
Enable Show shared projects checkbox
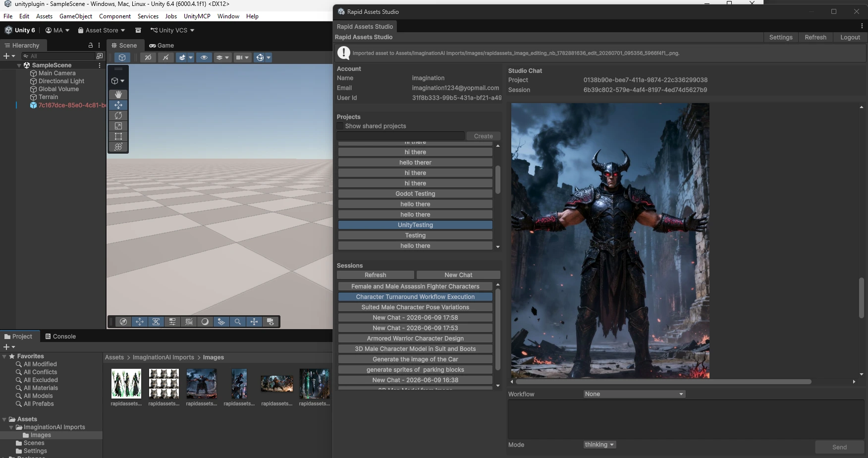point(340,126)
